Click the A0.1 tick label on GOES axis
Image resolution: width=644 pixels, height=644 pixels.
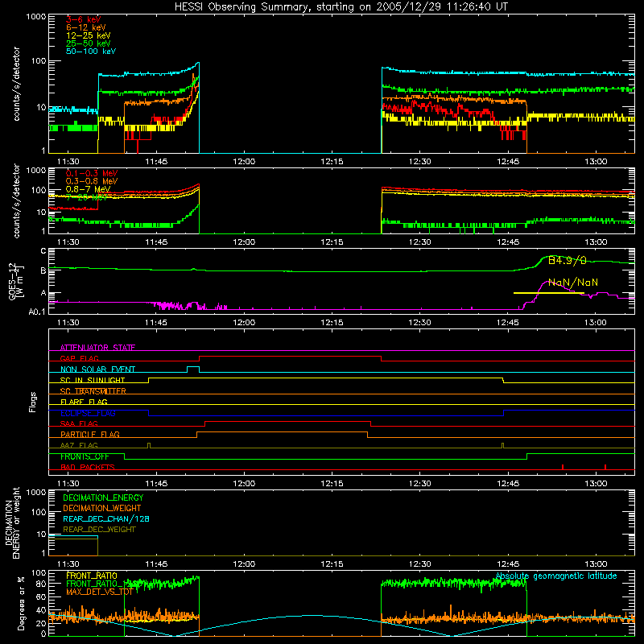(x=37, y=312)
